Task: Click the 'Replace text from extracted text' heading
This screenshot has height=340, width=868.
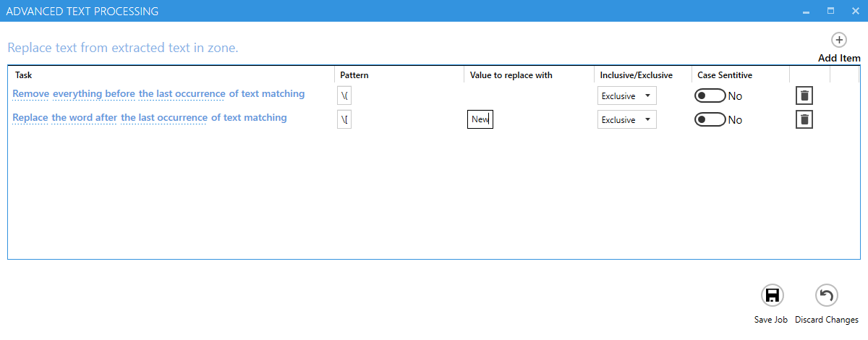Action: (x=123, y=48)
